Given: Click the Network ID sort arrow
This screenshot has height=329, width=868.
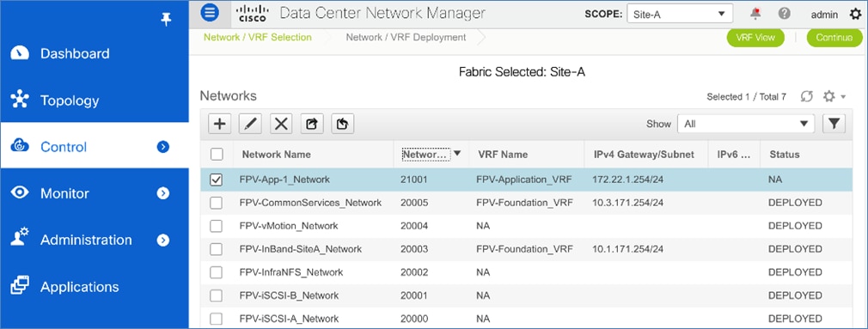Looking at the screenshot, I should click(457, 154).
